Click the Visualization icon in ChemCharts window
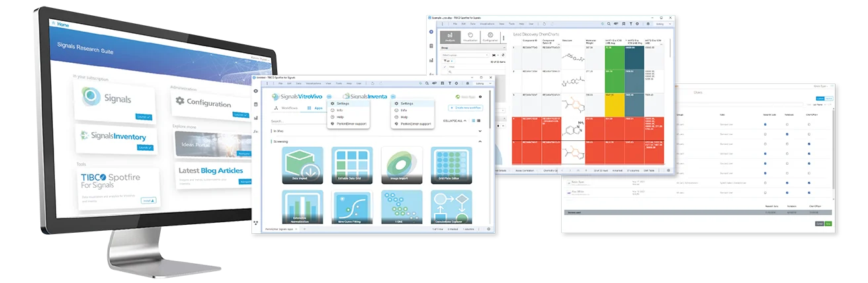The width and height of the screenshot is (868, 283). point(470,37)
